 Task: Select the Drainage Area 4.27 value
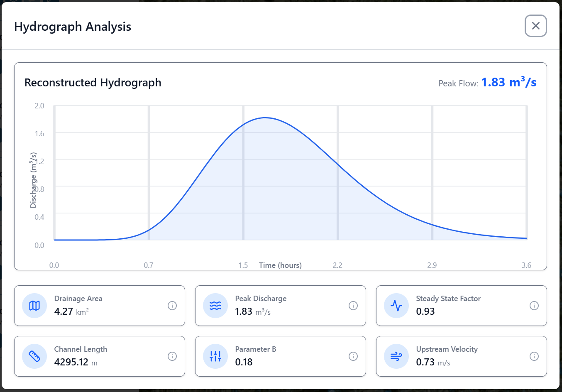coord(64,311)
